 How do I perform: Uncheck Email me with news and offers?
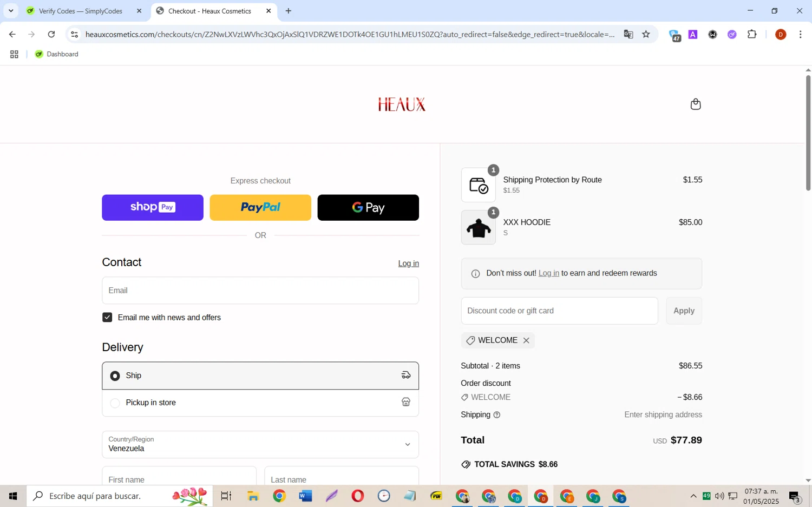point(107,318)
